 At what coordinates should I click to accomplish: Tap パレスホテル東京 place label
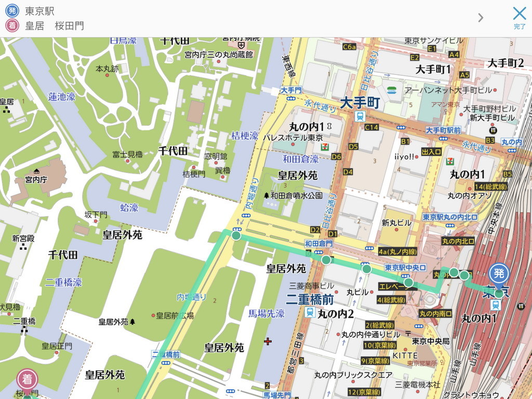point(293,138)
